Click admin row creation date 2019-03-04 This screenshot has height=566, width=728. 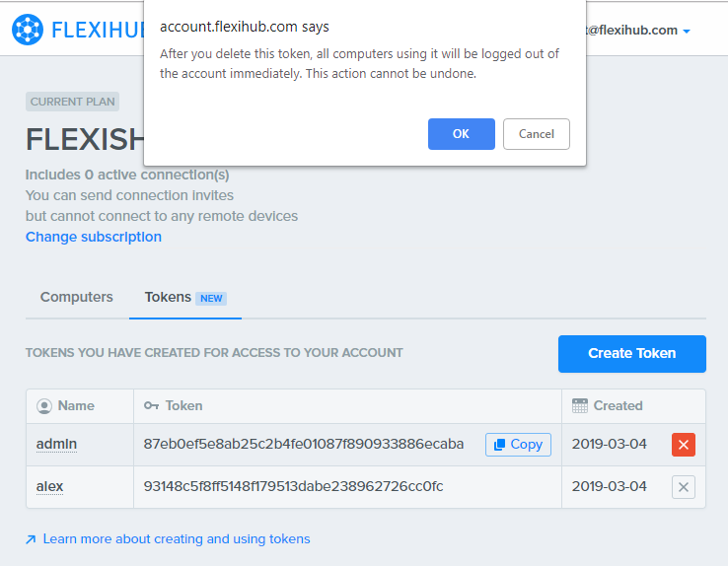coord(610,444)
